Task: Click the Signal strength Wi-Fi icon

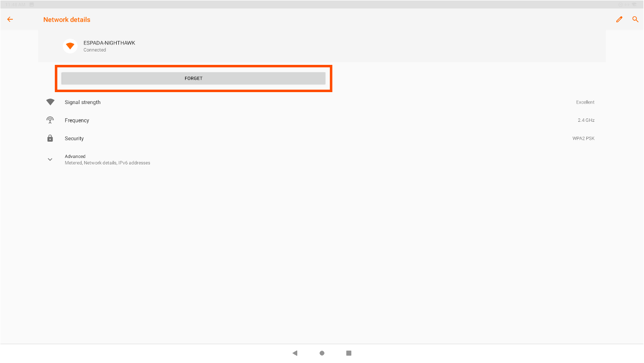Action: click(x=50, y=102)
